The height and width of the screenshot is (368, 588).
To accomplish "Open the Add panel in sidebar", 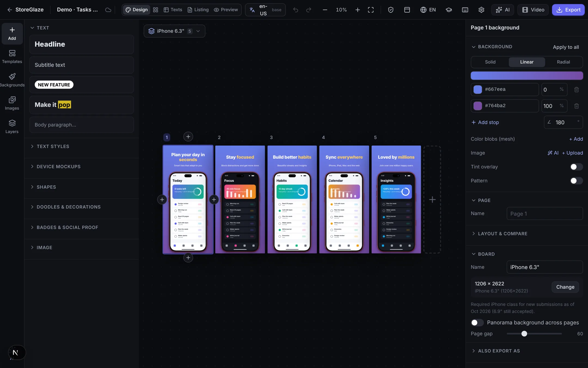I will pyautogui.click(x=12, y=34).
